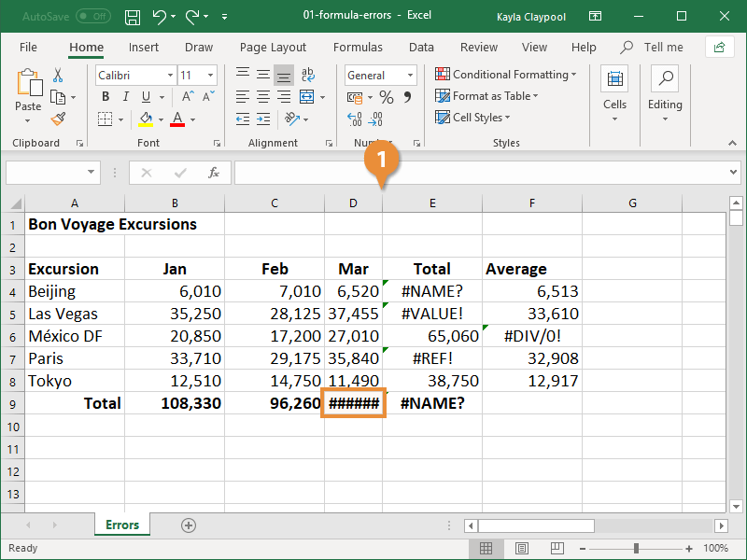Select cell E4 showing #NAME? error
The image size is (747, 560).
(431, 291)
